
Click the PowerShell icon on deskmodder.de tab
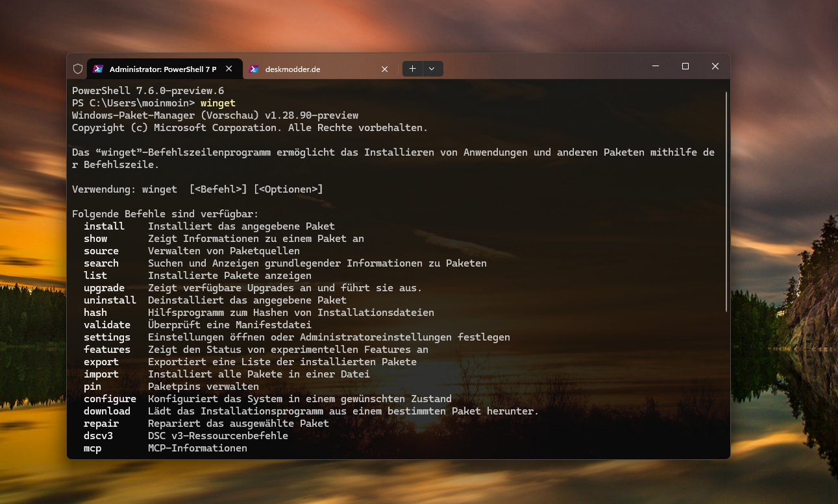[x=254, y=69]
